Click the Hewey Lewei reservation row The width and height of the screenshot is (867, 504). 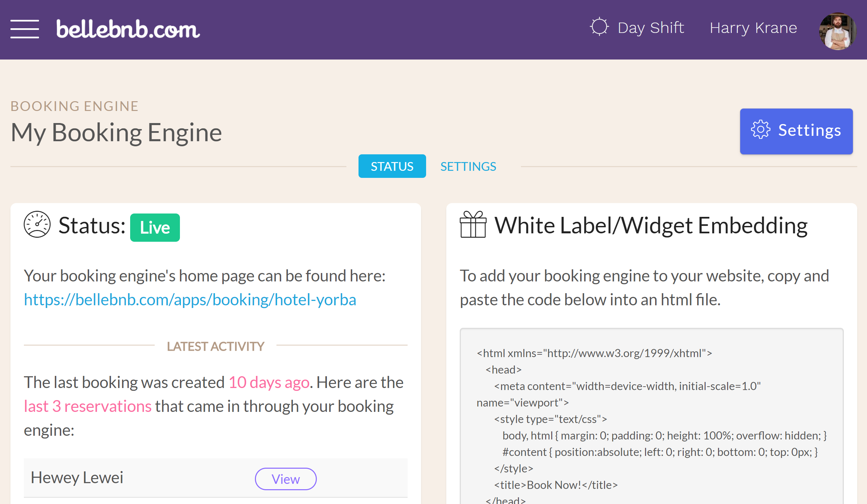click(x=215, y=477)
